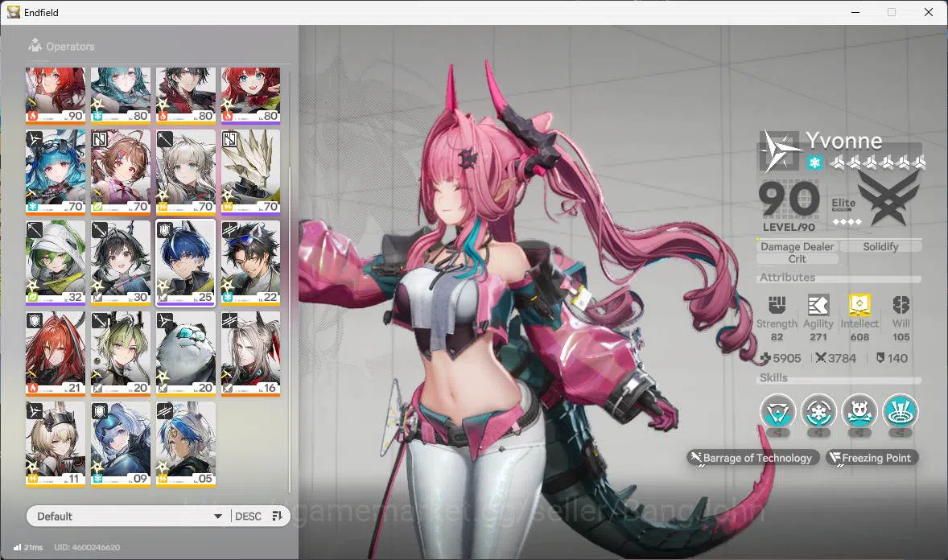The image size is (948, 560).
Task: Click the Crit tag
Action: (x=797, y=259)
